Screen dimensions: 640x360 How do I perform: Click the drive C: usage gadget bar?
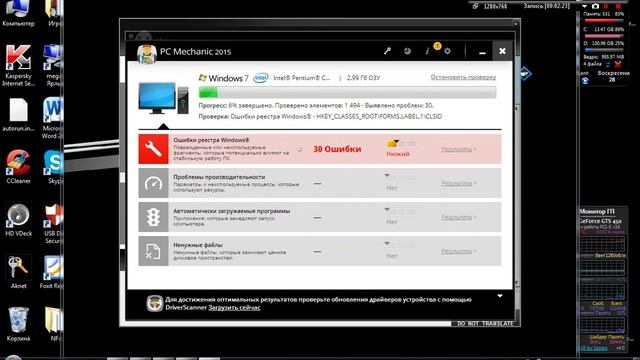point(603,36)
